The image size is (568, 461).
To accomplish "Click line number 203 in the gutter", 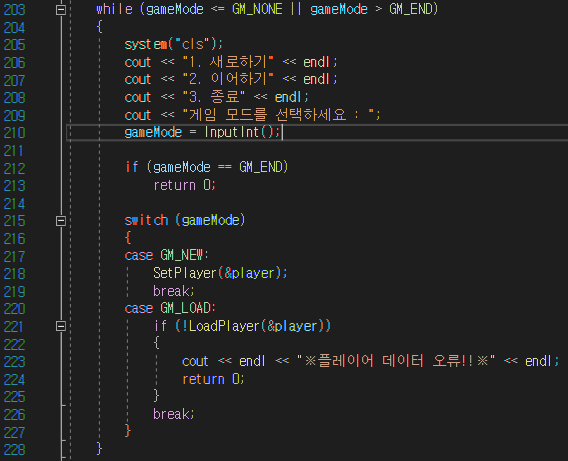I will pos(14,9).
